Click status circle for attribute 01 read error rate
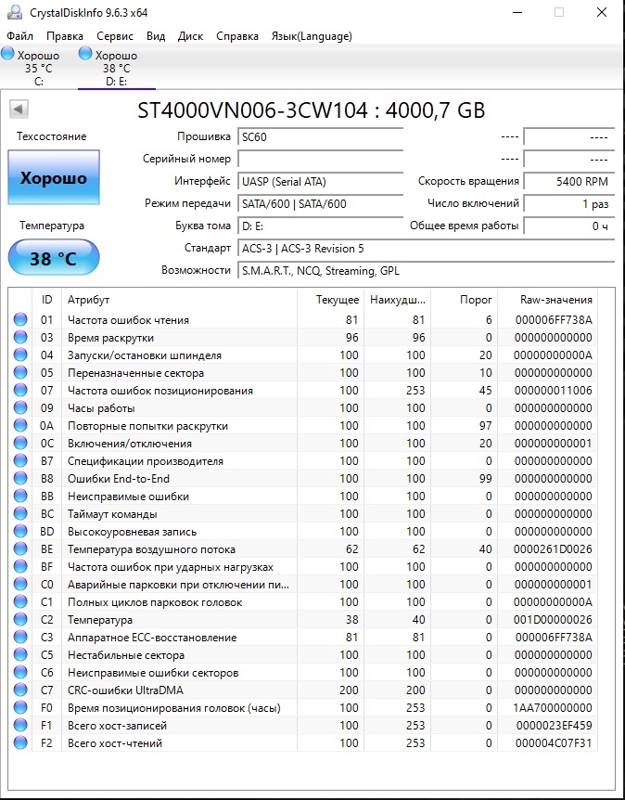The image size is (625, 800). pyautogui.click(x=20, y=320)
